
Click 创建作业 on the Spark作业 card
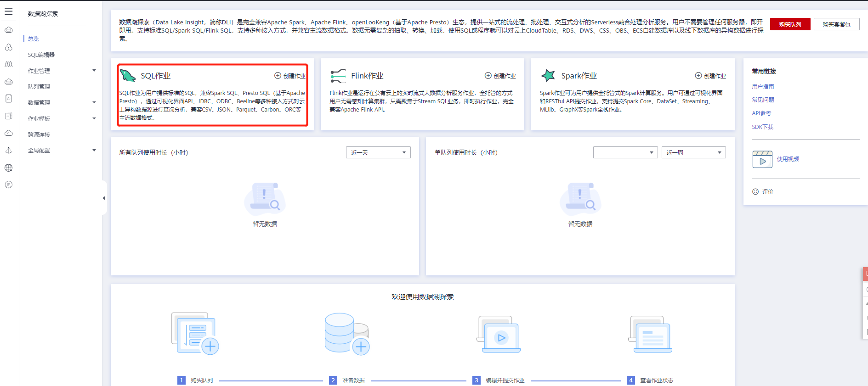tap(710, 76)
